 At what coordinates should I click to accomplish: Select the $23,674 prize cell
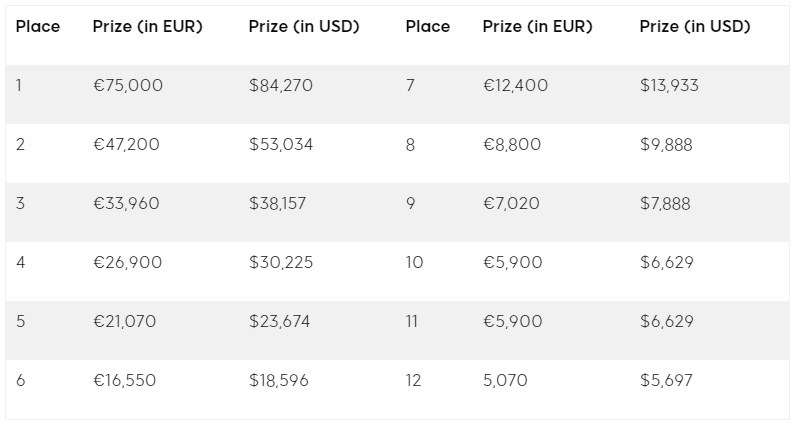280,322
